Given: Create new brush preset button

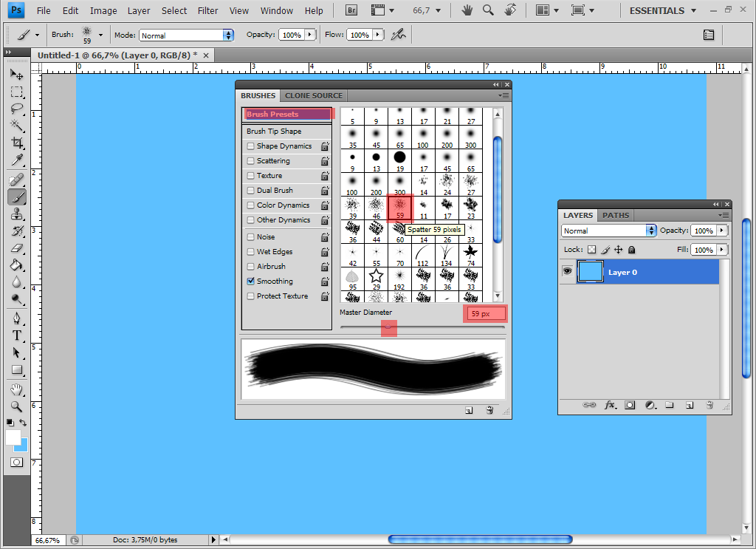Looking at the screenshot, I should 469,411.
